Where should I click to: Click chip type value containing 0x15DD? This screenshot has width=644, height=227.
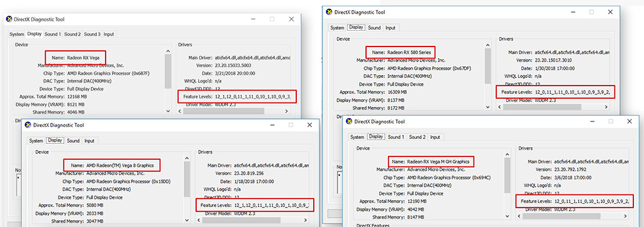point(128,181)
